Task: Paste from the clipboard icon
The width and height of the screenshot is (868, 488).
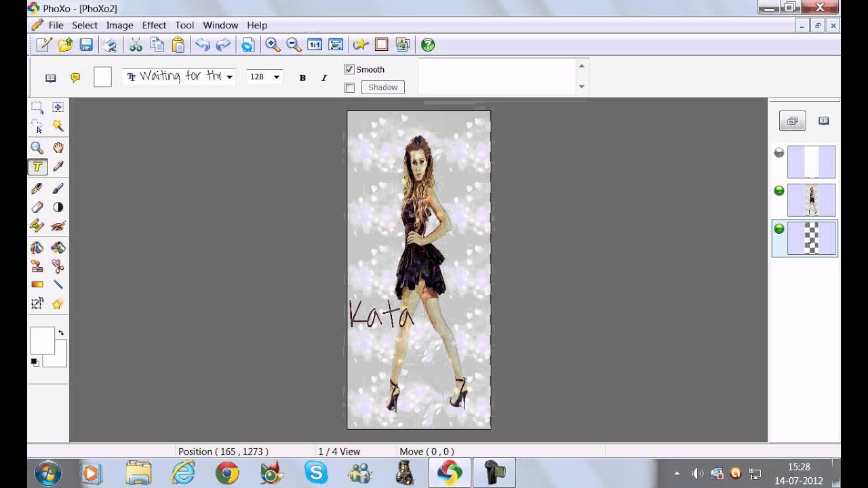Action: tap(178, 45)
